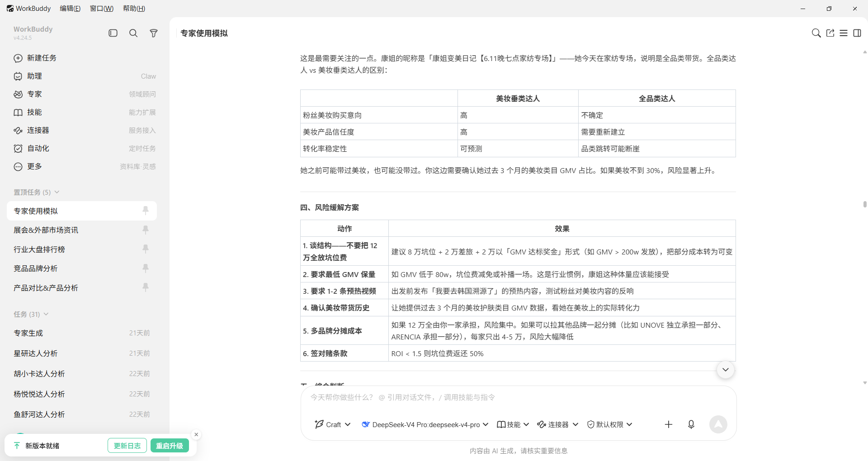Open the 连接器 dropdown in the composer
This screenshot has height=461, width=868.
point(558,424)
